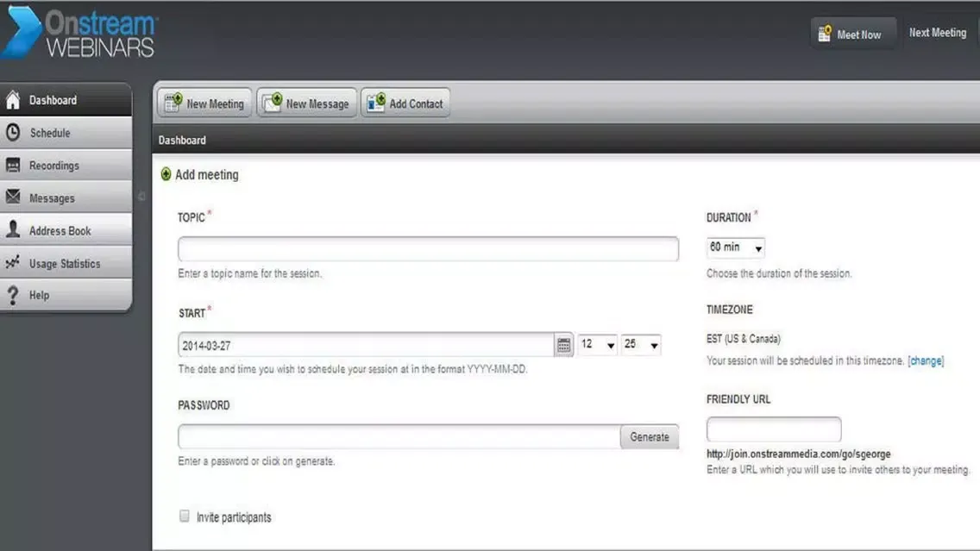Viewport: 980px width, 551px height.
Task: Open Recordings from the sidebar
Action: 66,165
